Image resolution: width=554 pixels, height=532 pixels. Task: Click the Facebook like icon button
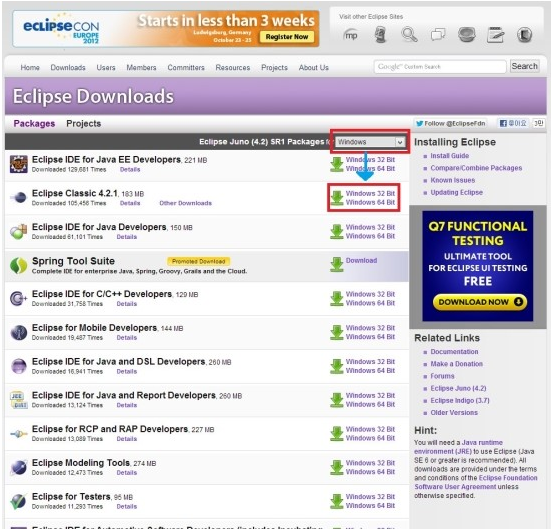[513, 123]
